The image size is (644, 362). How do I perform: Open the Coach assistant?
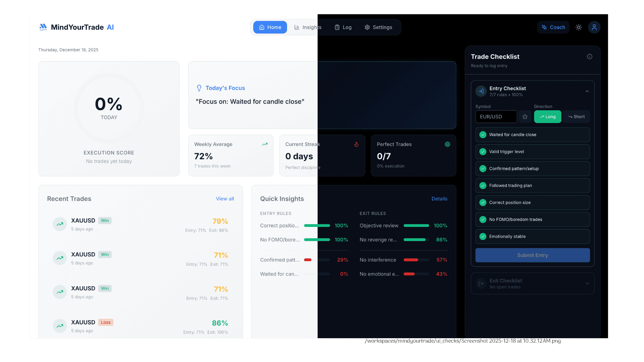[553, 27]
